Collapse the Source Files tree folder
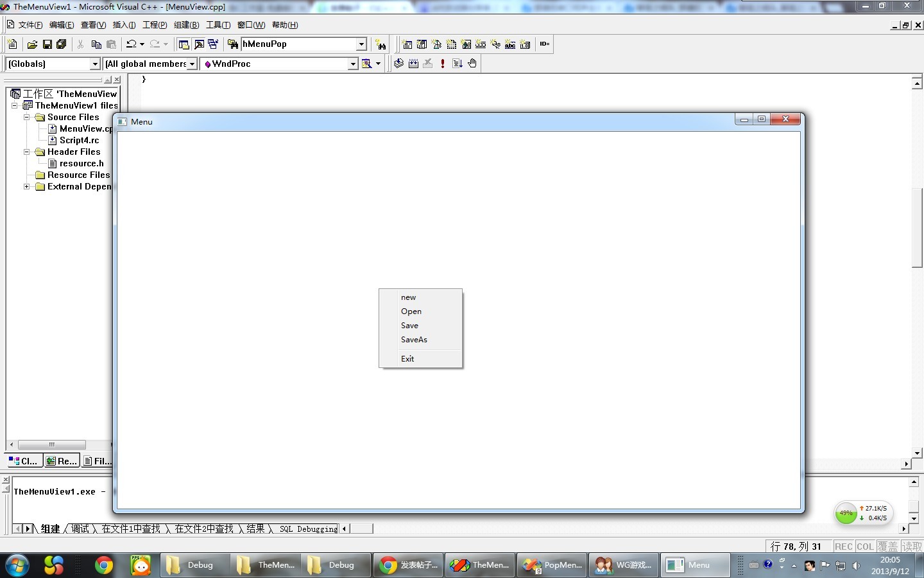Screen dimensions: 924x578 coord(27,117)
